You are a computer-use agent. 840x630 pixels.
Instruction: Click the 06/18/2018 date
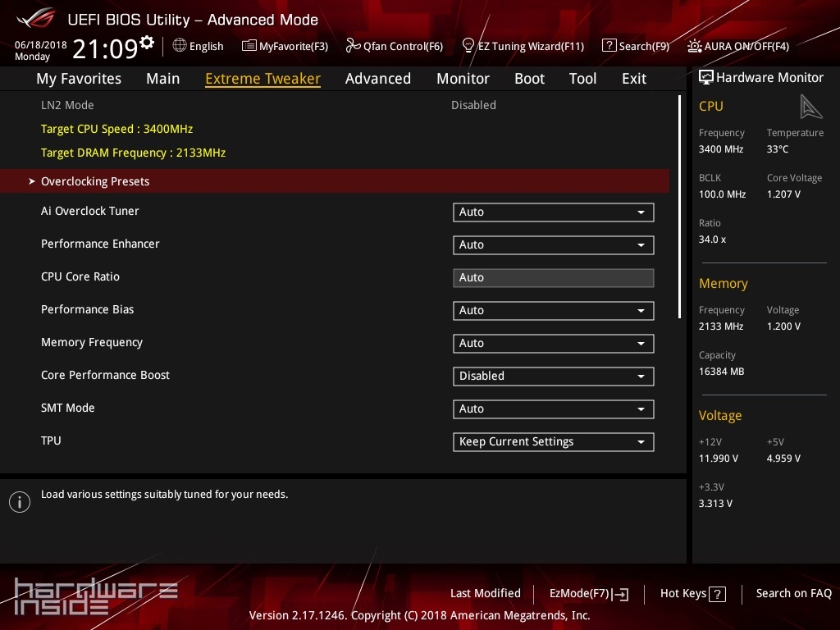tap(41, 45)
